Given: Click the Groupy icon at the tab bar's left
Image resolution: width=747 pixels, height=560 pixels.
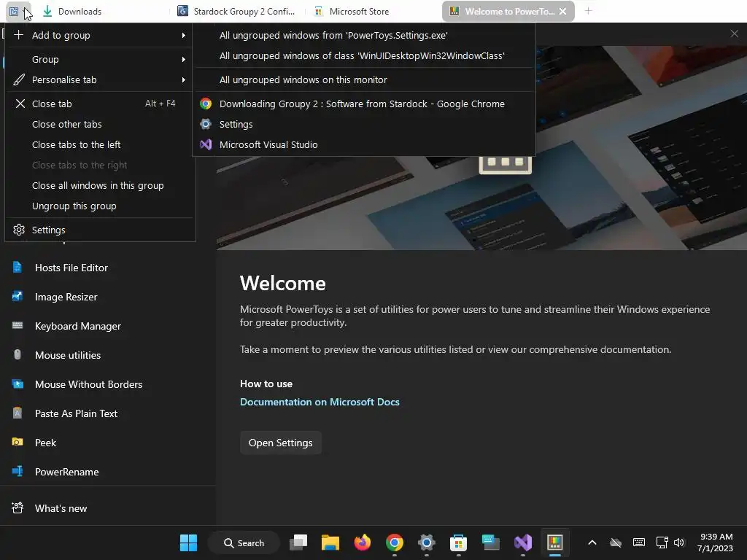Looking at the screenshot, I should coord(15,11).
